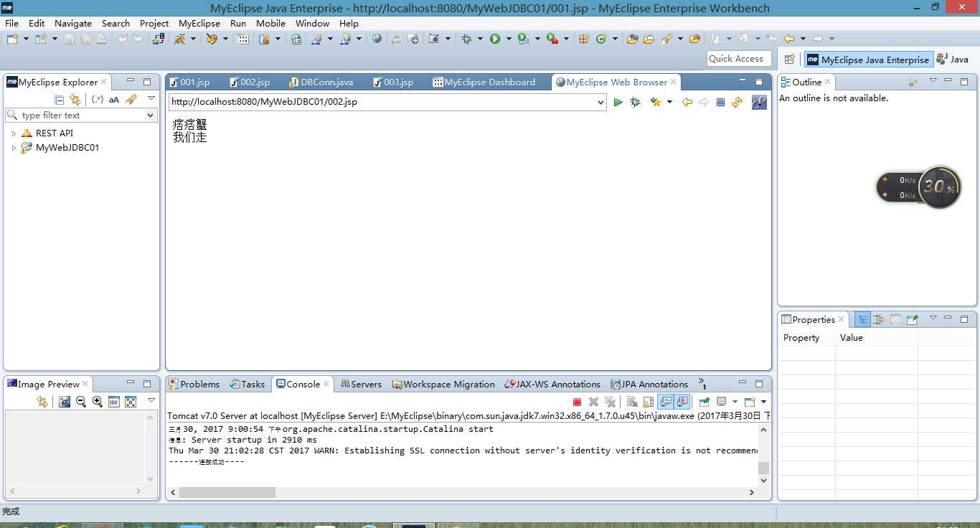Image resolution: width=980 pixels, height=528 pixels.
Task: Click the Open Perspective icon
Action: (x=789, y=60)
